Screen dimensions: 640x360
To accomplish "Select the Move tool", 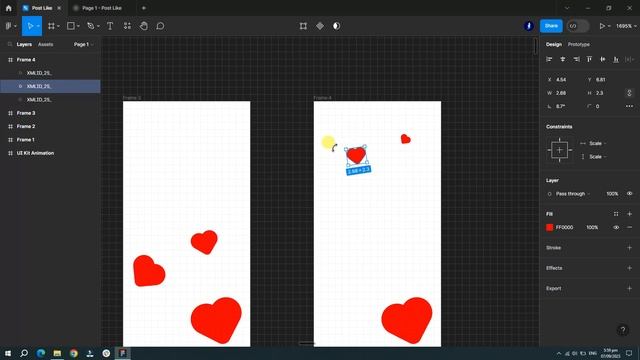I will click(x=30, y=26).
